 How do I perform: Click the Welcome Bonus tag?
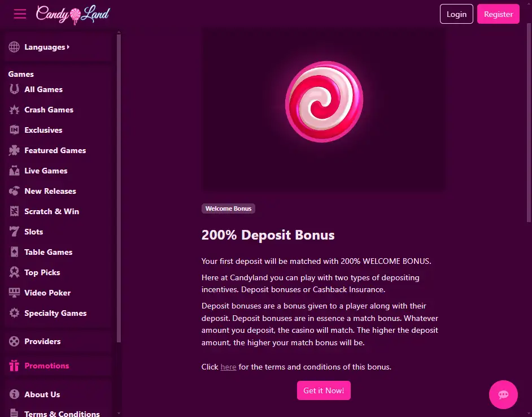[x=228, y=208]
